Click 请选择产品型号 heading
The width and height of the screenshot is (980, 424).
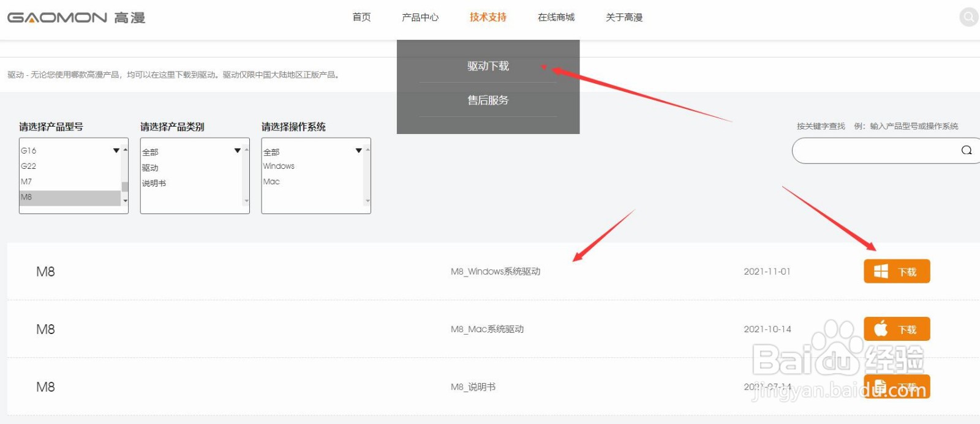(51, 127)
